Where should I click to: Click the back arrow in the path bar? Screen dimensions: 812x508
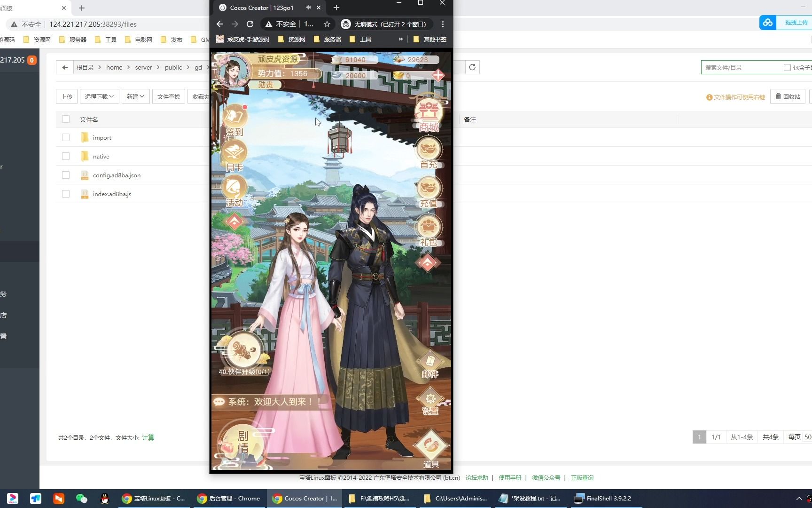pos(65,67)
